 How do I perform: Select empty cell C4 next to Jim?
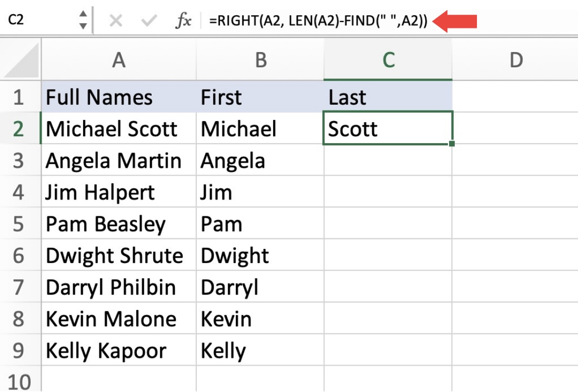coord(388,192)
